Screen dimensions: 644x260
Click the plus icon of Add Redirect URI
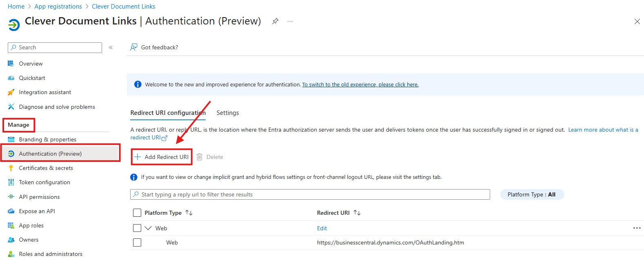coord(138,157)
